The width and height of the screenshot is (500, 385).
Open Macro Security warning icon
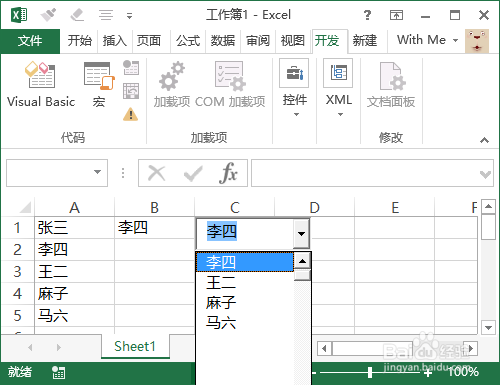[x=131, y=115]
